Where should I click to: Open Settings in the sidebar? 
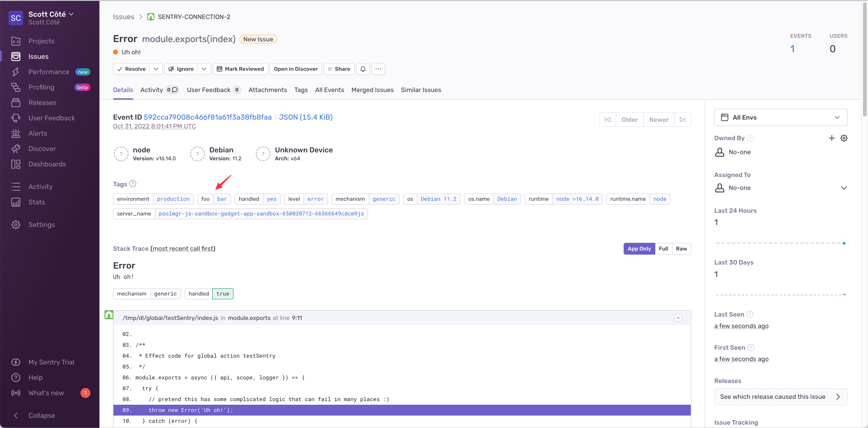tap(41, 225)
